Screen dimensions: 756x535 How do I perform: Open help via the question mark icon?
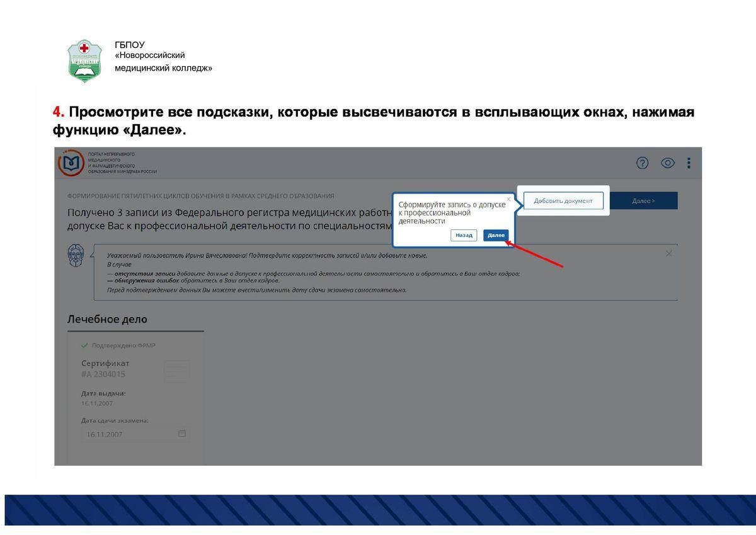point(642,163)
